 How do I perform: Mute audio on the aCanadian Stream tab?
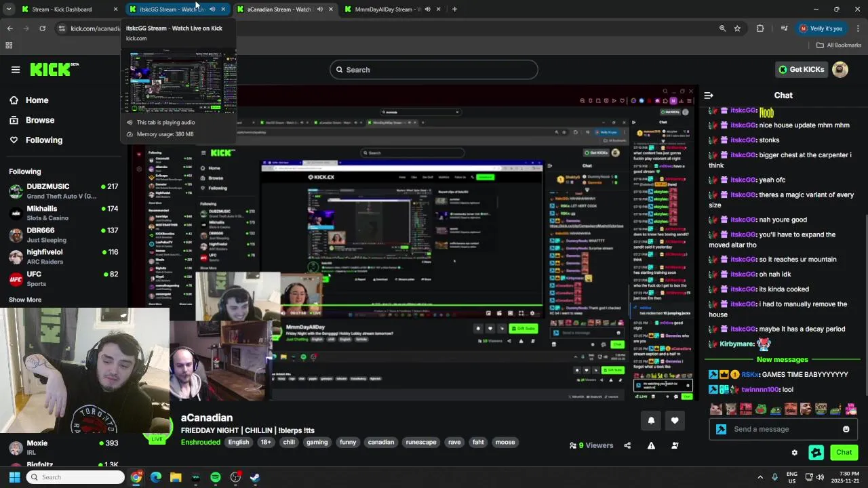tap(320, 9)
